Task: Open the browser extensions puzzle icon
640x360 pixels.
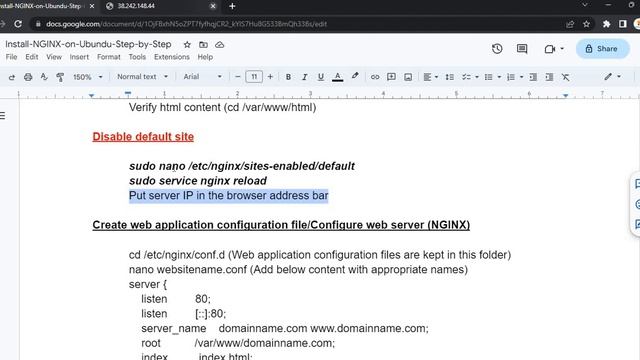Action: point(607,24)
